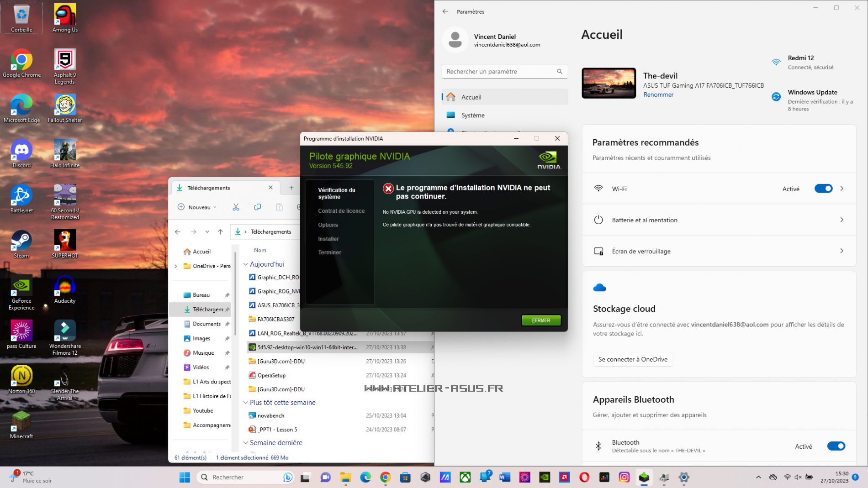868x488 pixels.
Task: Click FERMER button in NVIDIA installer
Action: point(541,320)
